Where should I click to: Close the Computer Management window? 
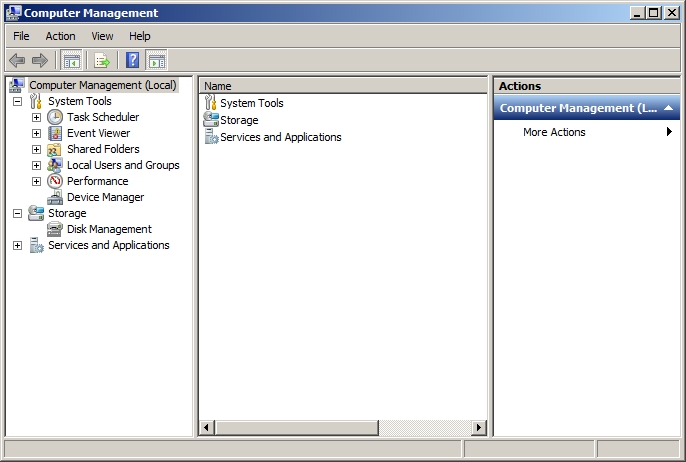pyautogui.click(x=672, y=13)
